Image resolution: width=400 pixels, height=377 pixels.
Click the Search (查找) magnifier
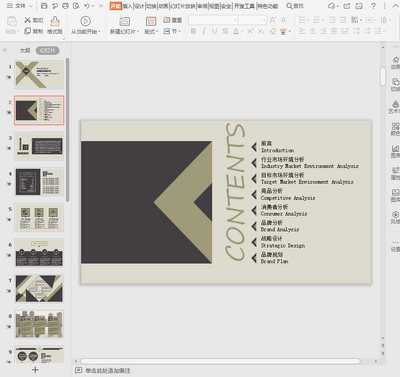[x=295, y=6]
